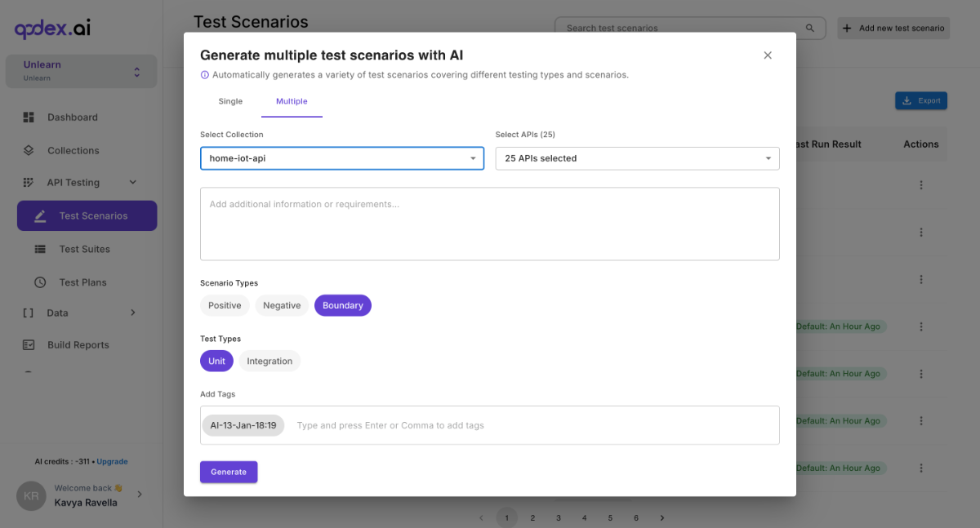Viewport: 980px width, 528px height.
Task: Open the 25 APIs selected dropdown
Action: (x=638, y=158)
